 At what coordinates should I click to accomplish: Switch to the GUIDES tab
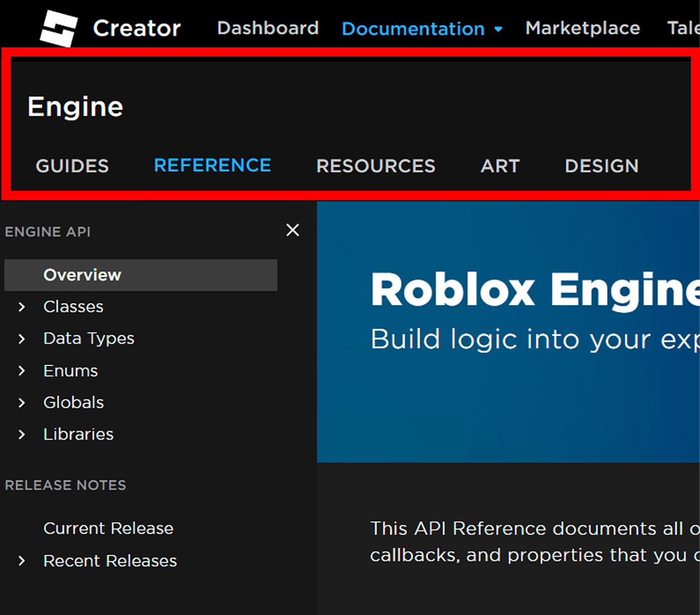pyautogui.click(x=72, y=165)
